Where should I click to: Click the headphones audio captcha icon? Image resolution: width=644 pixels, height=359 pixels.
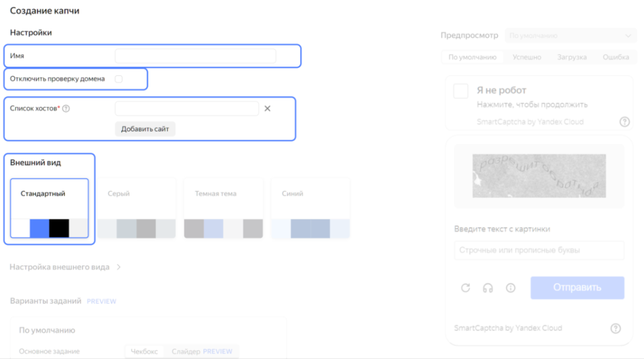point(487,288)
